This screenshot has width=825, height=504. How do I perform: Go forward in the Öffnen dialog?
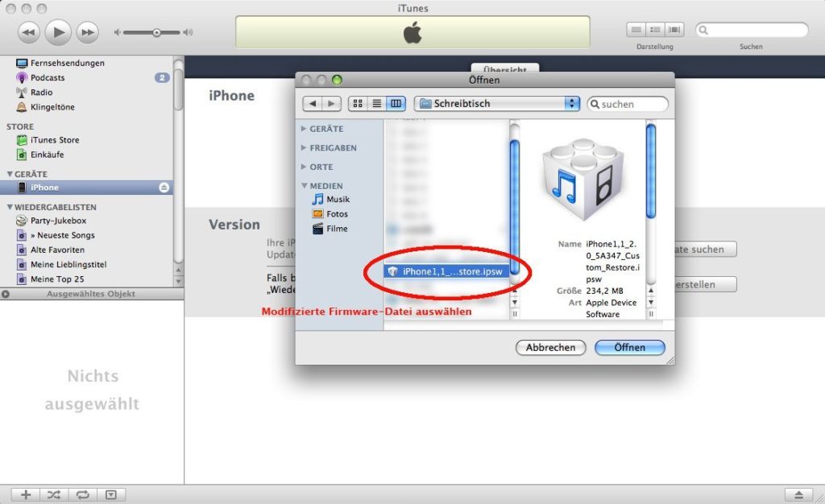tap(331, 104)
